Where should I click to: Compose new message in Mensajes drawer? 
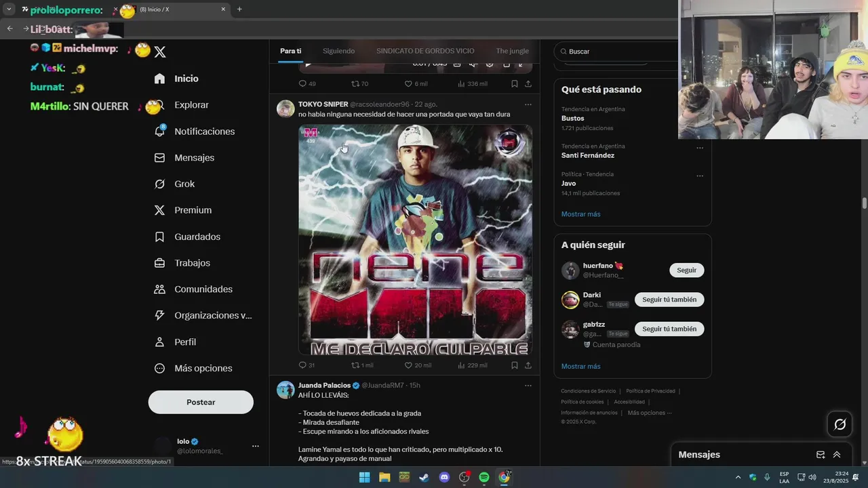coord(821,455)
